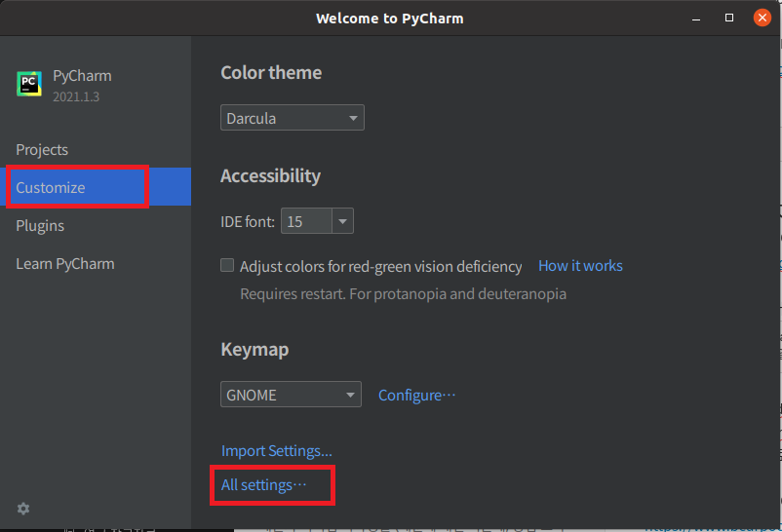Open the How it works link
The image size is (782, 532).
click(580, 266)
